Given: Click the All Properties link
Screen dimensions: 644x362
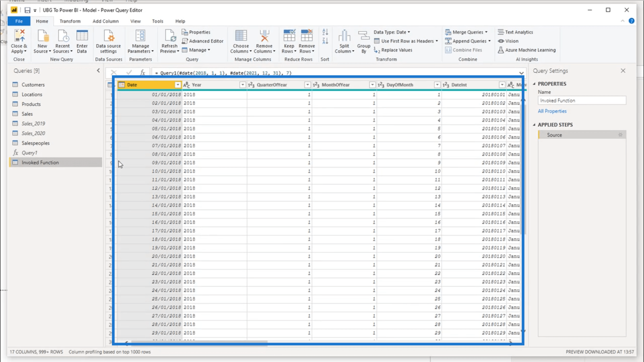Looking at the screenshot, I should pos(552,111).
